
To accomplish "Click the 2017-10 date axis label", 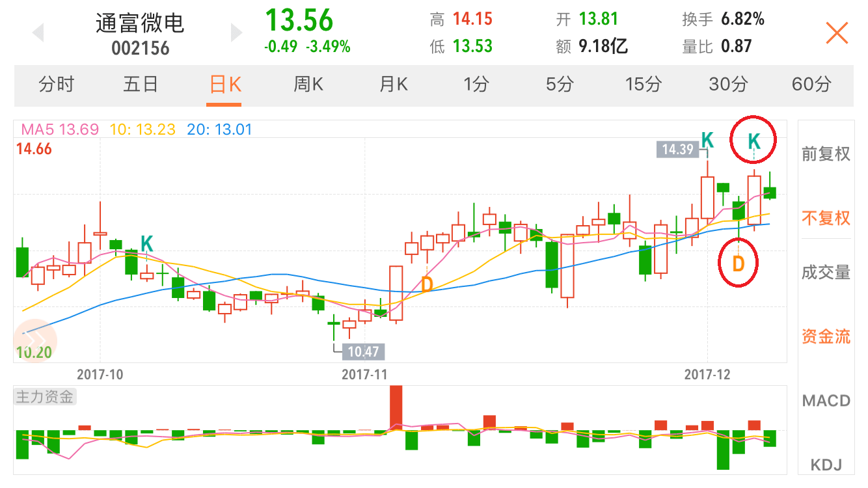I will tap(100, 375).
